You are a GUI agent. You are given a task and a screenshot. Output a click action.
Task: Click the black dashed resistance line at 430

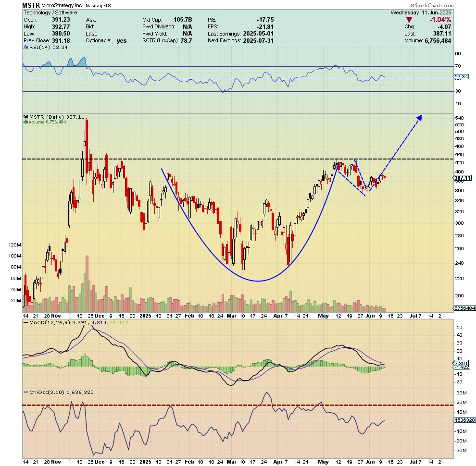(x=288, y=159)
